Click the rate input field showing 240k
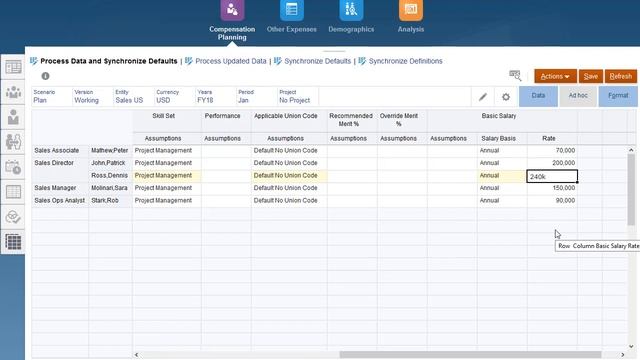The height and width of the screenshot is (360, 640). 552,176
